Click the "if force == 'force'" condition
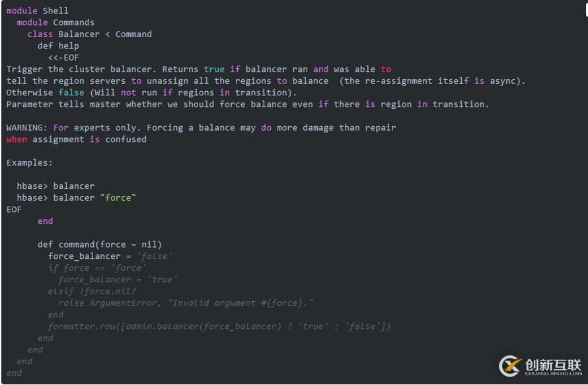 [97, 268]
